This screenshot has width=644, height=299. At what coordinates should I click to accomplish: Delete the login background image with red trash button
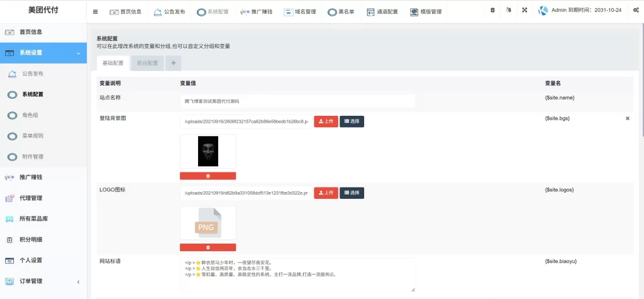coord(208,176)
